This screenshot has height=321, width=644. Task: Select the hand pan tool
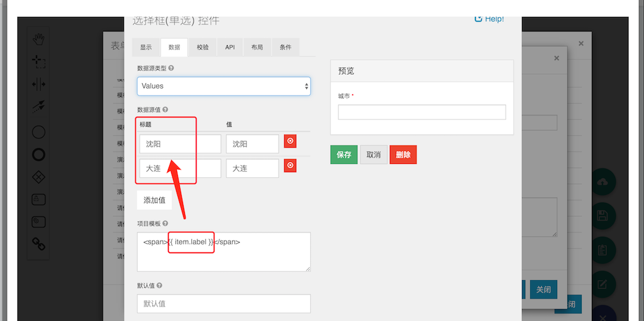(39, 40)
